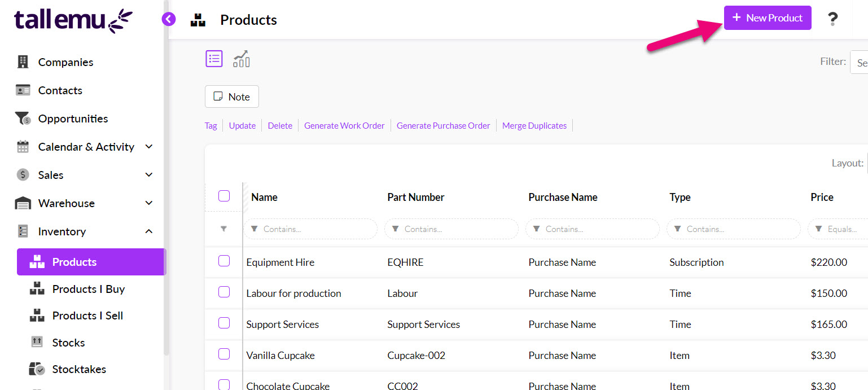Screen dimensions: 868x390
Task: Click the Opportunities funnel icon
Action: coord(23,119)
